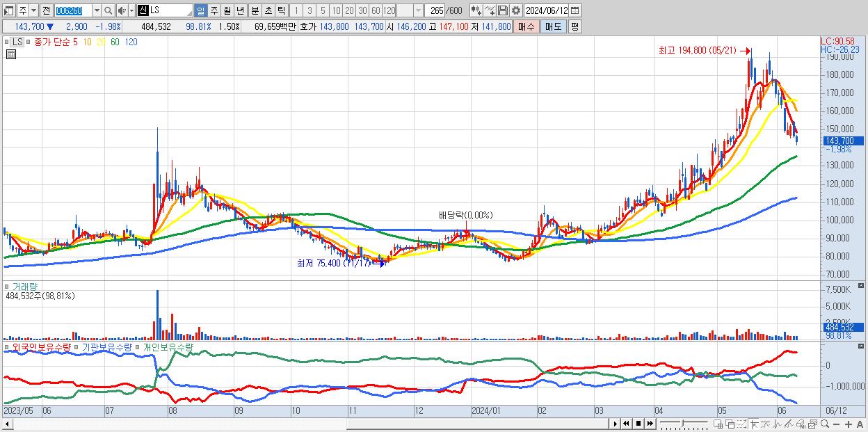Choose the 10 interval preset button
This screenshot has height=432, width=868.
pos(337,10)
